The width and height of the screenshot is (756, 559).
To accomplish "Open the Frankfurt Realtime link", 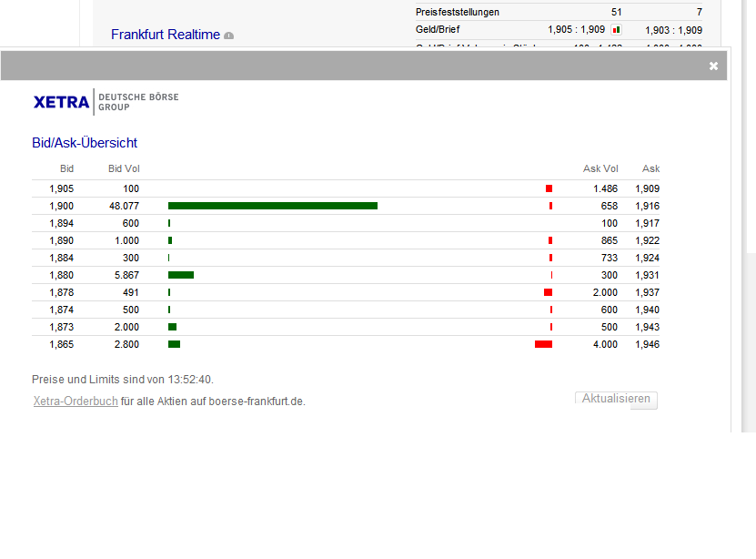I will coord(164,34).
